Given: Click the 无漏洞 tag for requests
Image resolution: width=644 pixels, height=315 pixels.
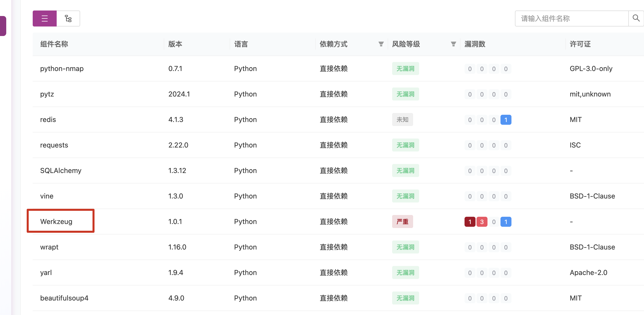Looking at the screenshot, I should tap(406, 145).
